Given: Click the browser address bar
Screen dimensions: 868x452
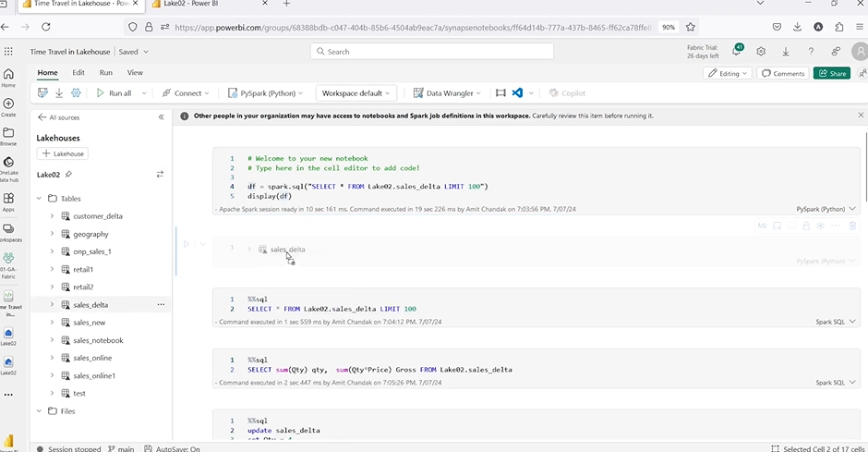Looking at the screenshot, I should point(413,27).
